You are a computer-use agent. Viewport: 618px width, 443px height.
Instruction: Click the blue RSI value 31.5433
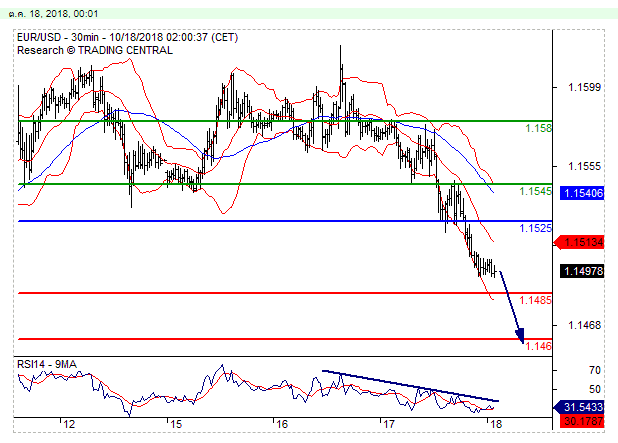pyautogui.click(x=579, y=407)
